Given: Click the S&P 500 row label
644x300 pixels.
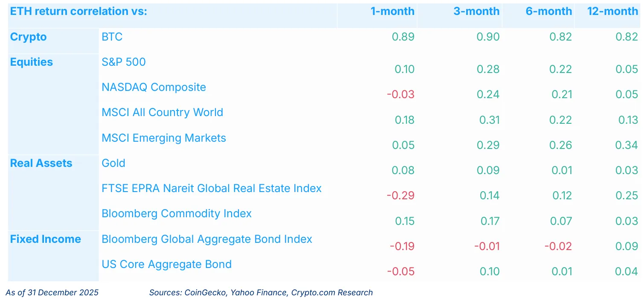Looking at the screenshot, I should point(124,62).
